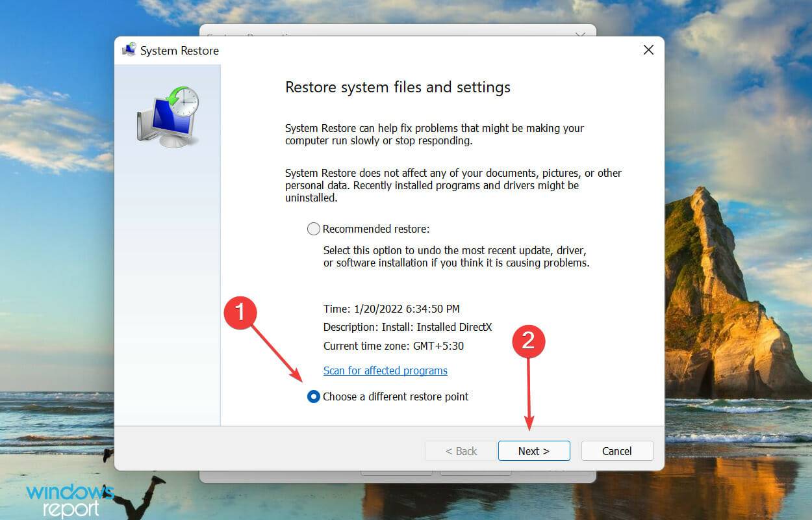Open Scan for affected programs
Image resolution: width=812 pixels, height=520 pixels.
385,370
